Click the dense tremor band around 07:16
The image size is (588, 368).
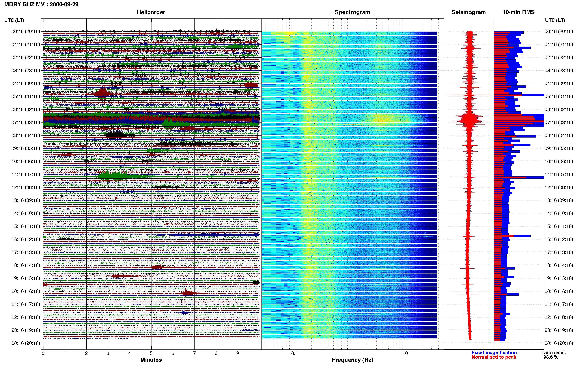pyautogui.click(x=151, y=119)
